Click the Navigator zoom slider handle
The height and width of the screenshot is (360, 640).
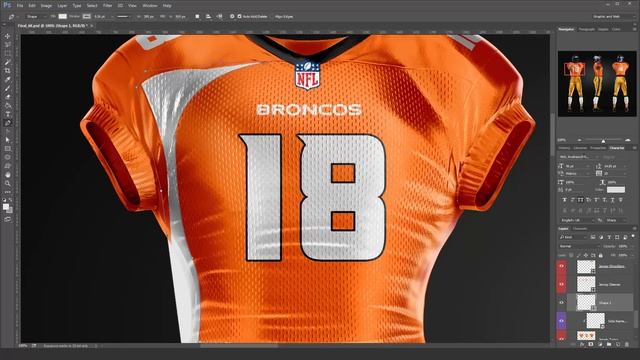(x=603, y=141)
